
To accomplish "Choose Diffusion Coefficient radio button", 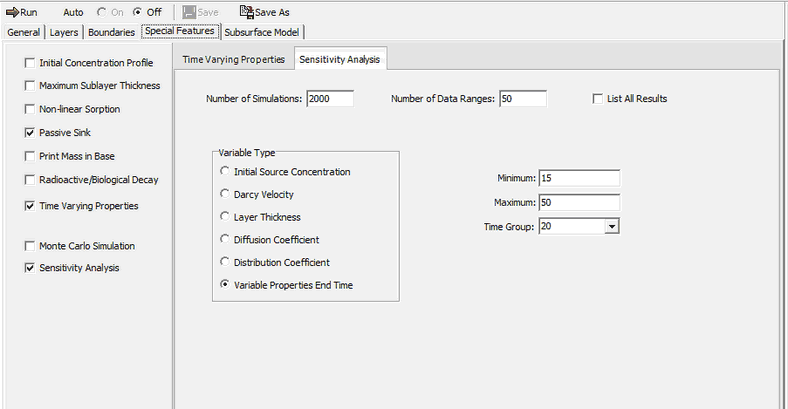I will (224, 240).
